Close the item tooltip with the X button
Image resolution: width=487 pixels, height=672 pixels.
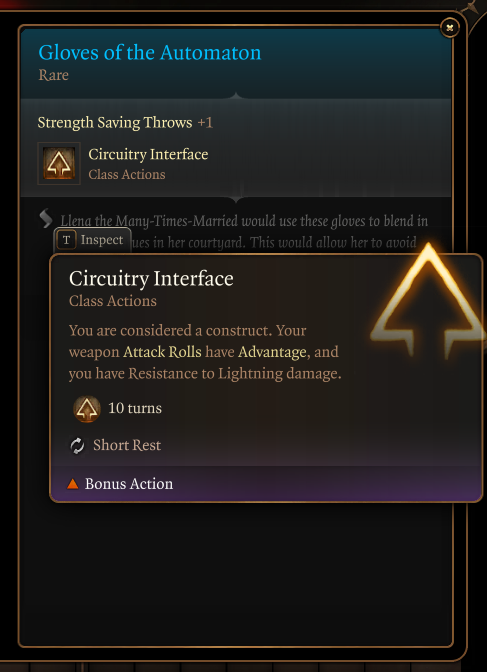point(450,28)
